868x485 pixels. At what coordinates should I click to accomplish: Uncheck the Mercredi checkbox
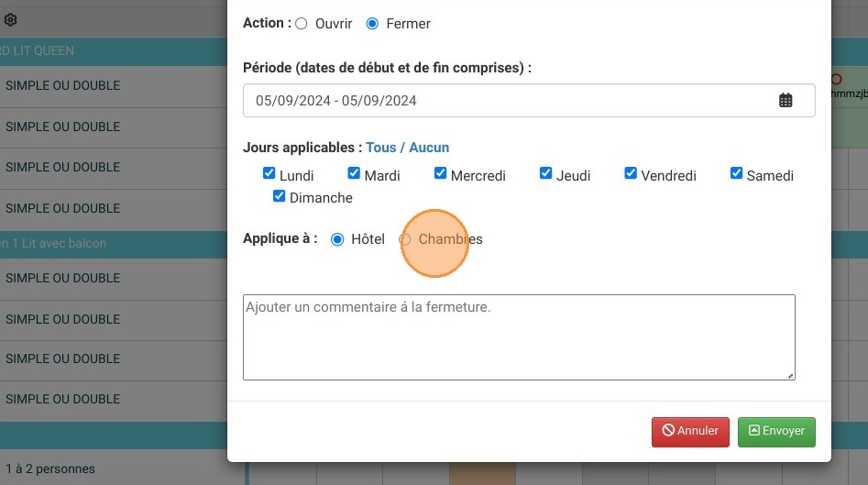click(x=440, y=173)
